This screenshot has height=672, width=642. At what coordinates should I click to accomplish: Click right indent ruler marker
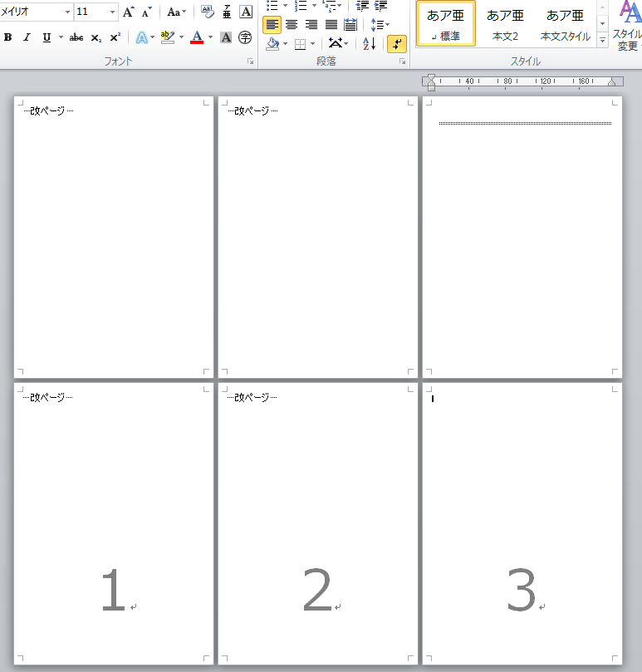pyautogui.click(x=612, y=82)
